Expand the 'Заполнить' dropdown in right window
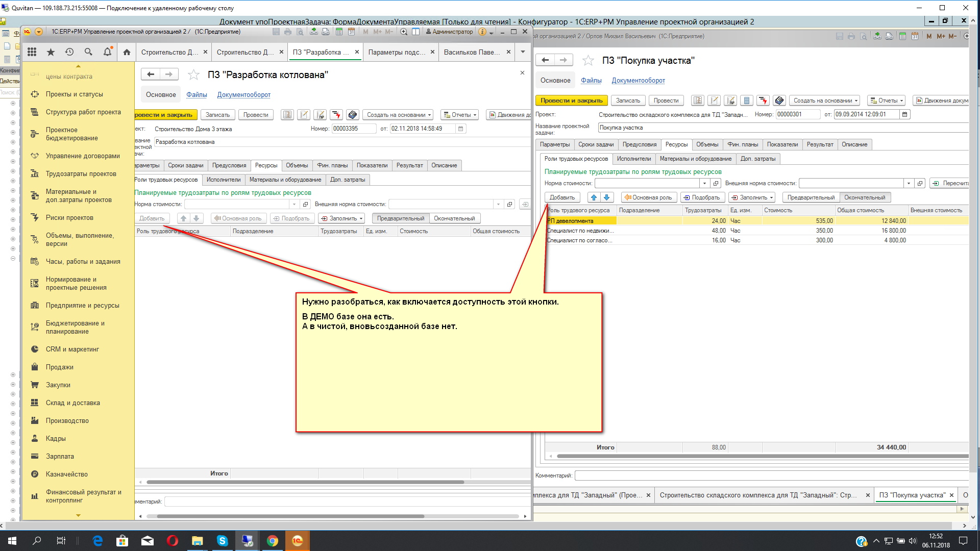 coord(752,197)
